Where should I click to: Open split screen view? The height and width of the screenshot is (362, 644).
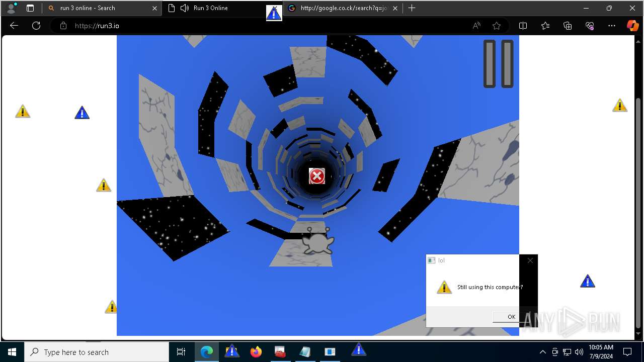tap(523, 26)
